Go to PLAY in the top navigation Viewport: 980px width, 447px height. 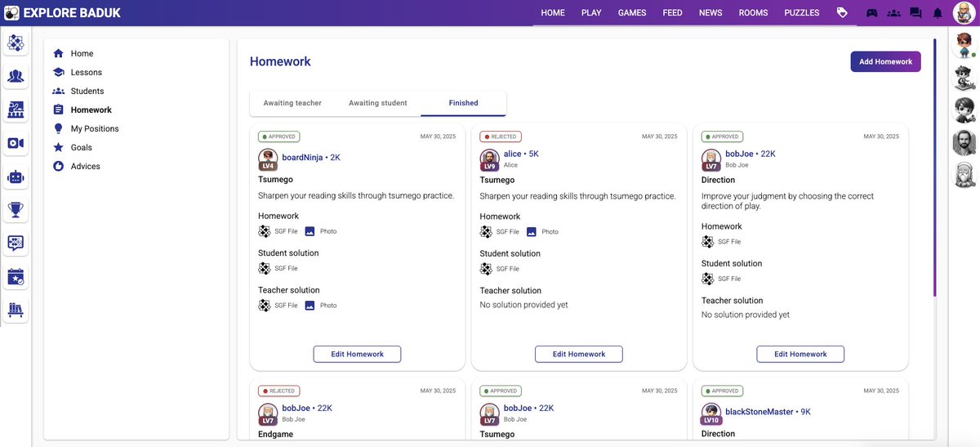(591, 13)
